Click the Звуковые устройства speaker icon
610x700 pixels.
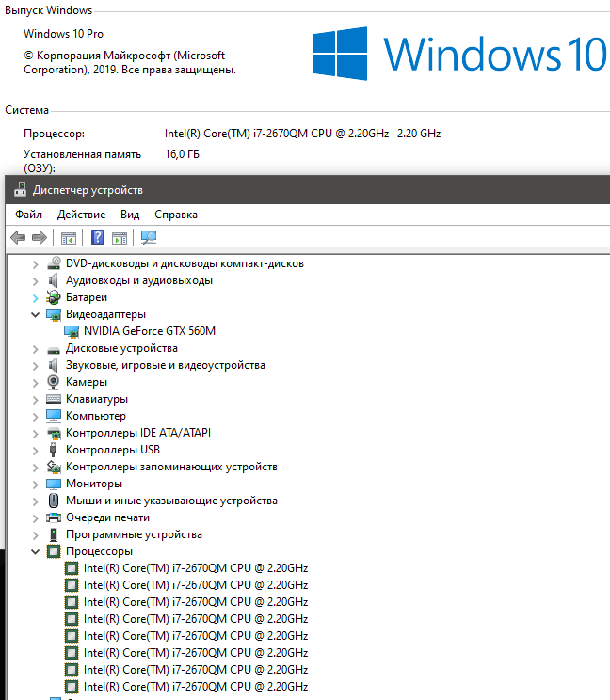click(x=54, y=365)
